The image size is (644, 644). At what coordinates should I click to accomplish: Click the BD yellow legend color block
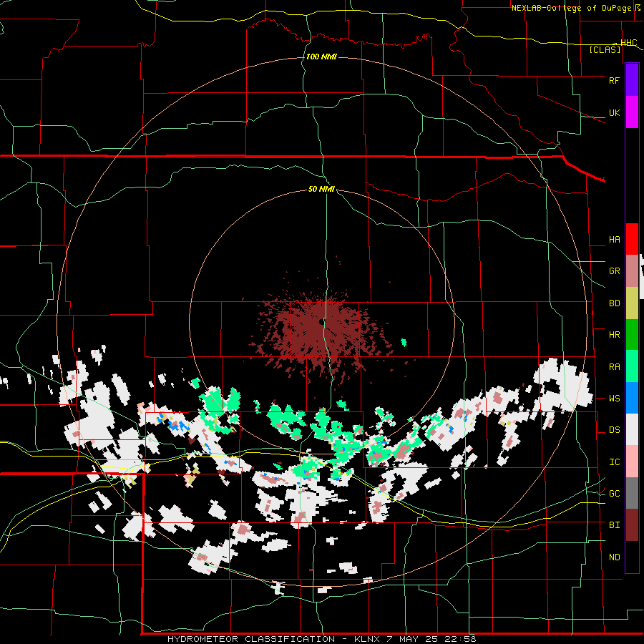[x=632, y=303]
